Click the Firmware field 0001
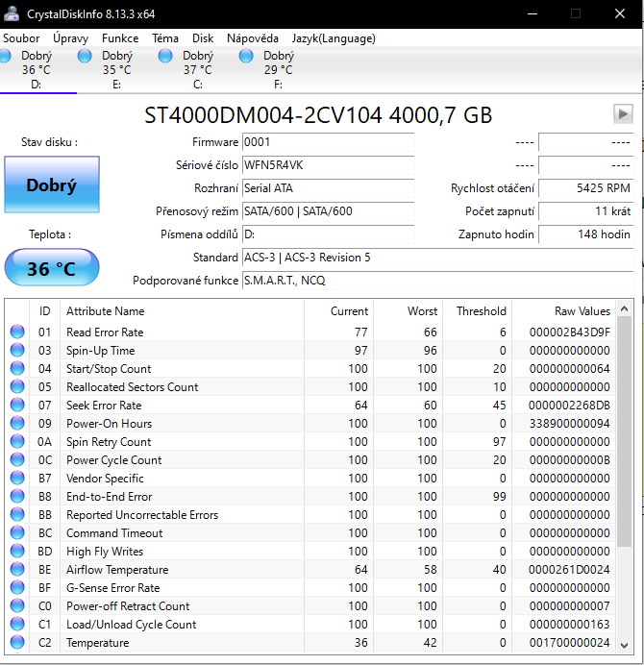Screen dimensions: 644x665 pos(329,142)
